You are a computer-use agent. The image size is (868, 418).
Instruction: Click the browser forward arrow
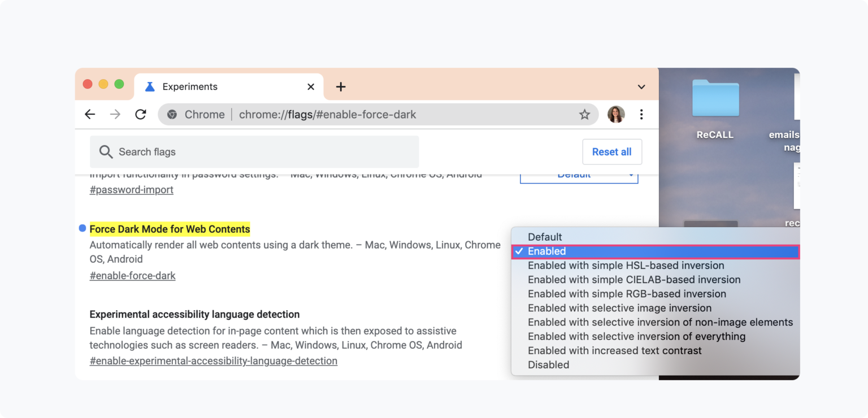115,115
